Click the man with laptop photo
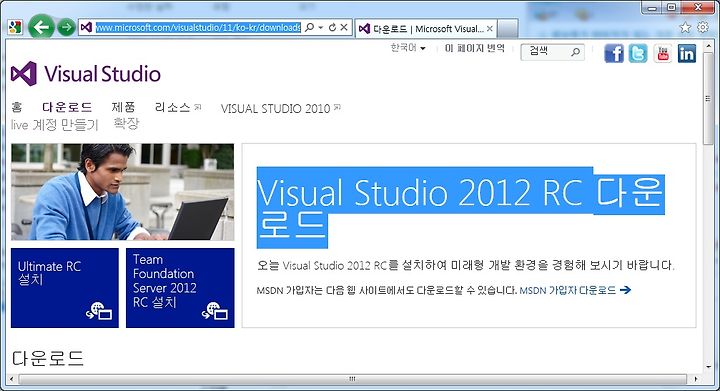This screenshot has width=720, height=391. 123,192
